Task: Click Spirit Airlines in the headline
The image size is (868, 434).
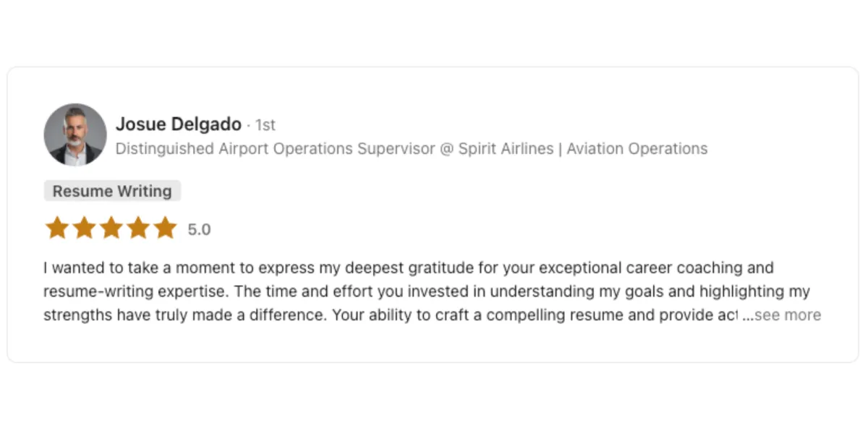Action: [x=506, y=149]
